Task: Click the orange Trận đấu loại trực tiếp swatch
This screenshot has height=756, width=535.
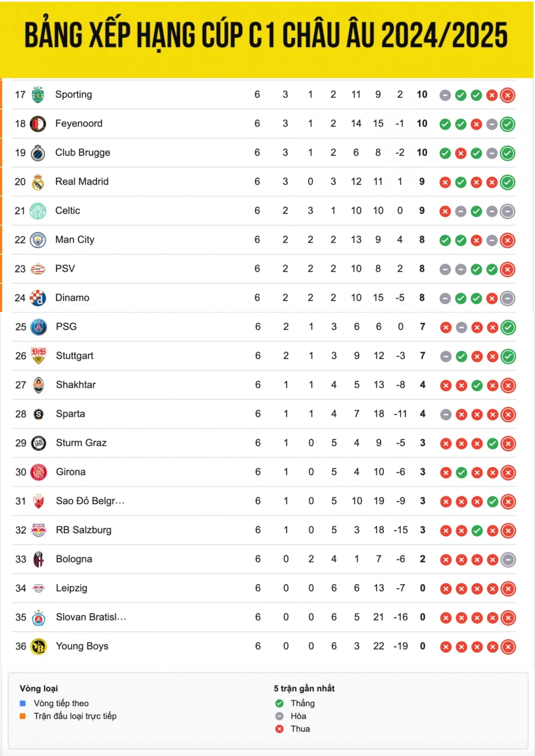Action: point(23,716)
